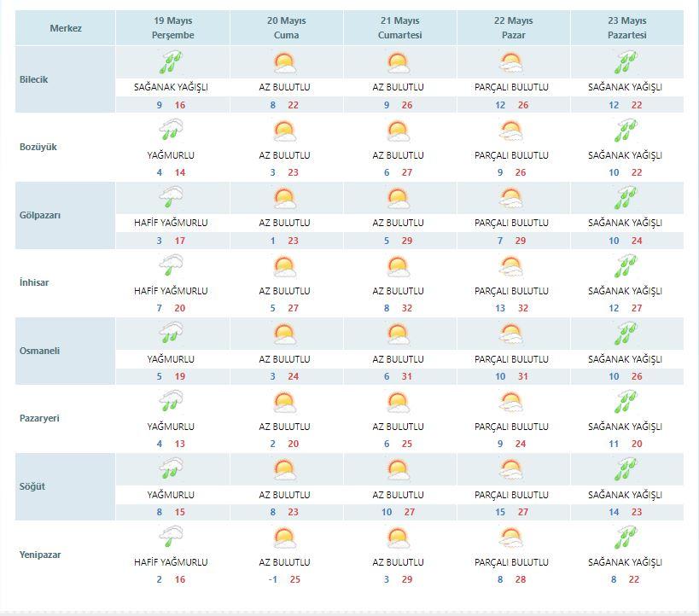Click Söğüt's 19 Mayıs rain cloud icon
The height and width of the screenshot is (616, 699).
(x=172, y=469)
